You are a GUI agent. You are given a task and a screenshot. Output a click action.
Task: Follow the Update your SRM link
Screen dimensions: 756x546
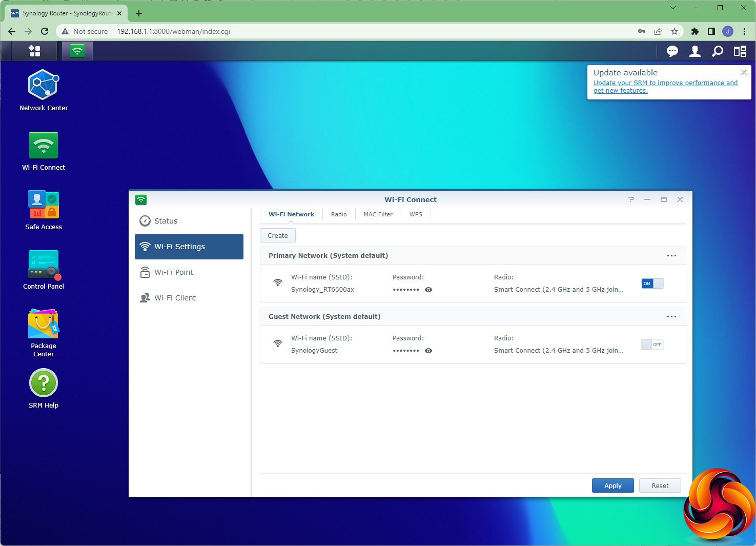(x=665, y=87)
